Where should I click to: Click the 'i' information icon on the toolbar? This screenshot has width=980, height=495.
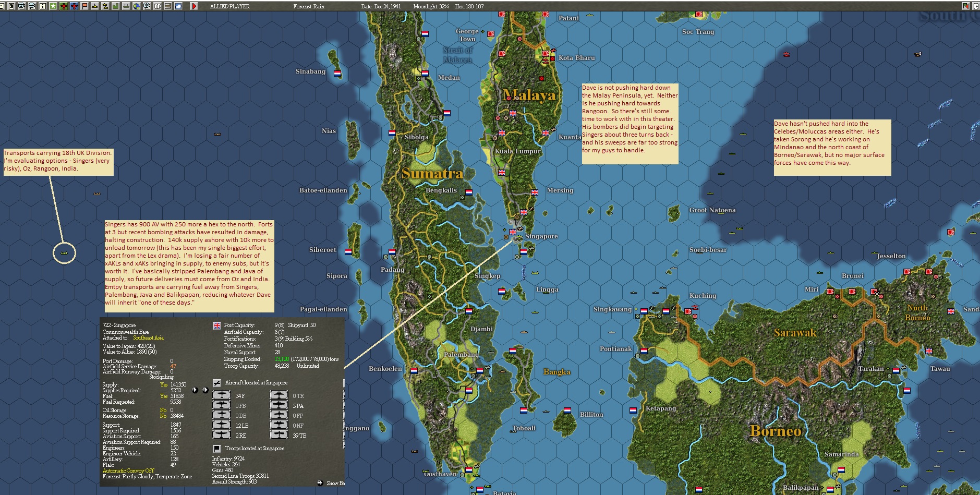[42, 6]
